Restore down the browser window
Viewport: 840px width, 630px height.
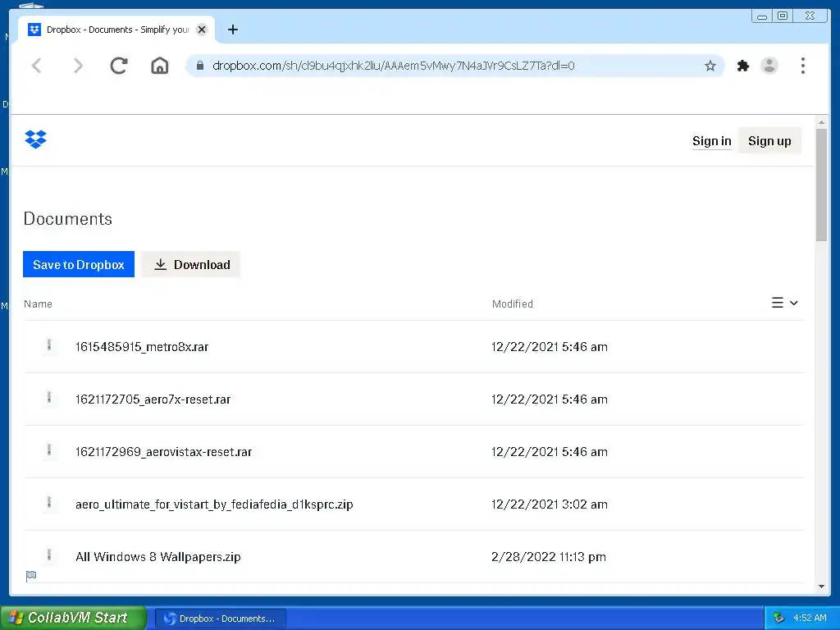tap(782, 16)
